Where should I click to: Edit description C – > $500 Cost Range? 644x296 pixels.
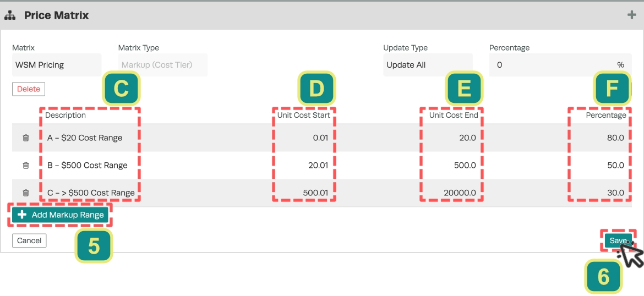pyautogui.click(x=91, y=193)
